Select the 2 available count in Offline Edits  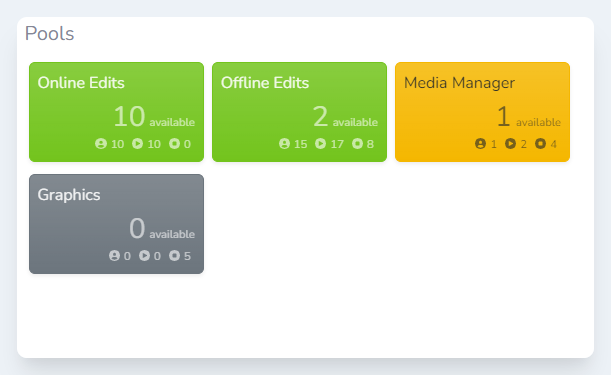[x=345, y=117]
